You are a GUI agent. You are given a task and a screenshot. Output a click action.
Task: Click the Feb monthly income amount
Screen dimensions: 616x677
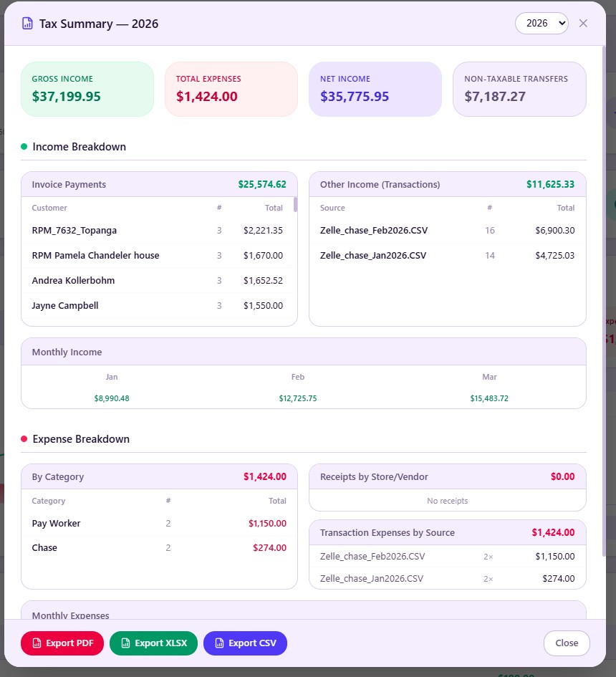click(298, 398)
